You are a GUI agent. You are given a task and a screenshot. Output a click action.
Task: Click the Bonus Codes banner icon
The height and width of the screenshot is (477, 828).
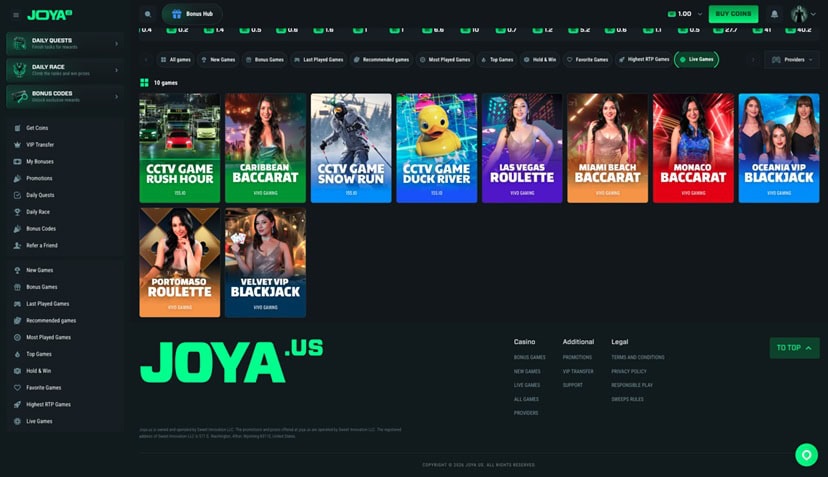click(20, 96)
